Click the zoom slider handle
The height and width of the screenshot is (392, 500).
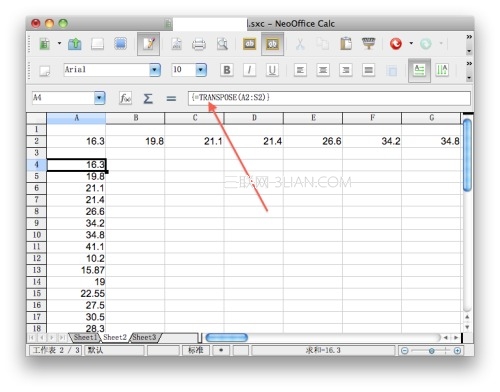(x=432, y=351)
